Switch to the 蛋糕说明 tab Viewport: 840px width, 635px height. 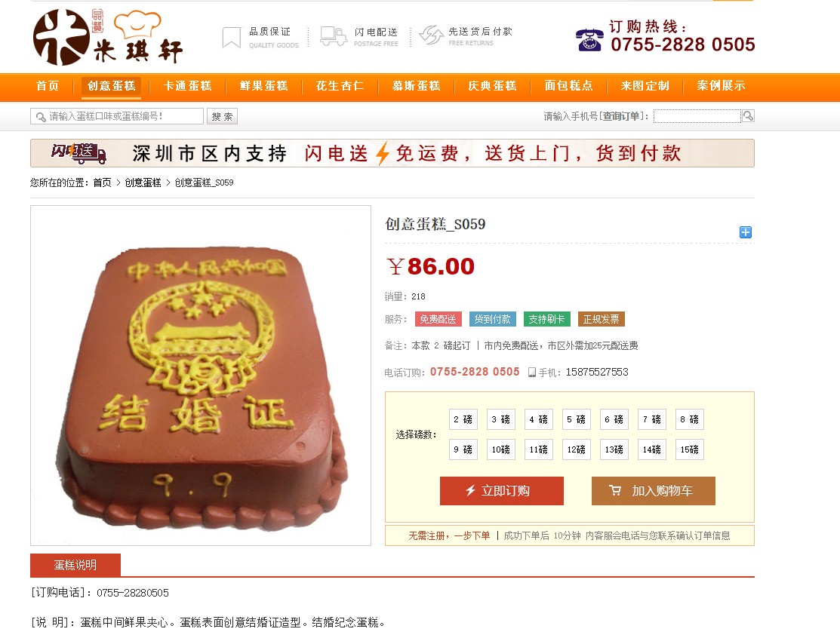(75, 565)
